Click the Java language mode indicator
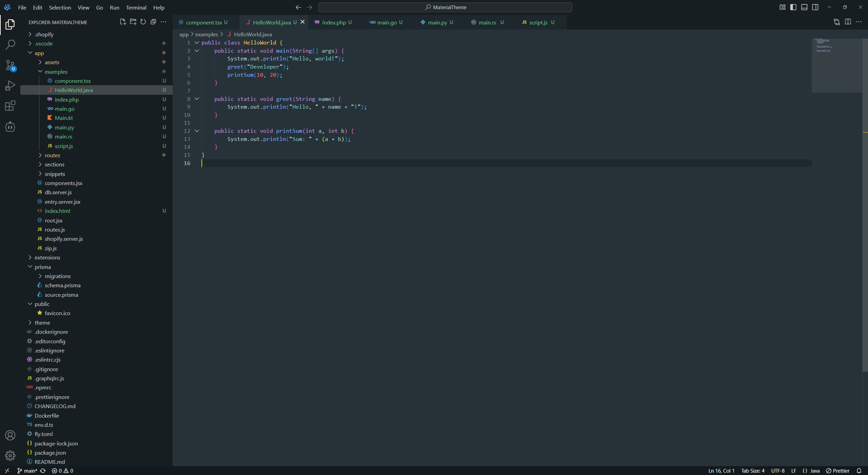This screenshot has height=475, width=868. (x=814, y=471)
